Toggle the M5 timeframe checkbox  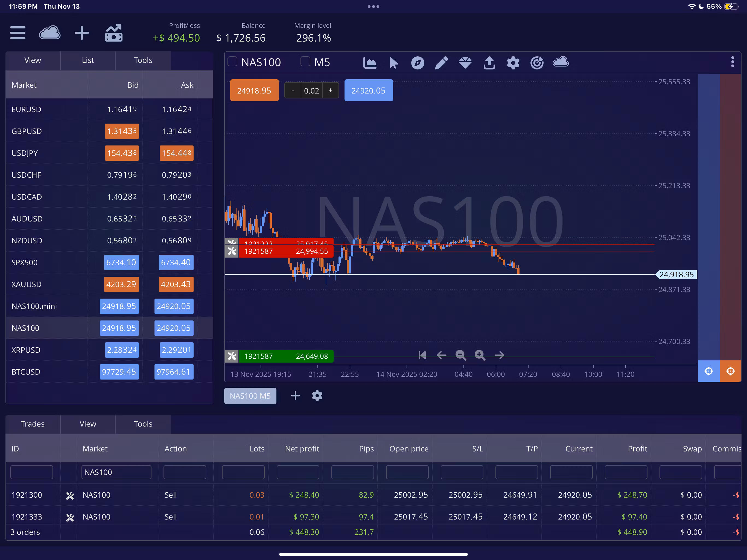[x=305, y=62]
